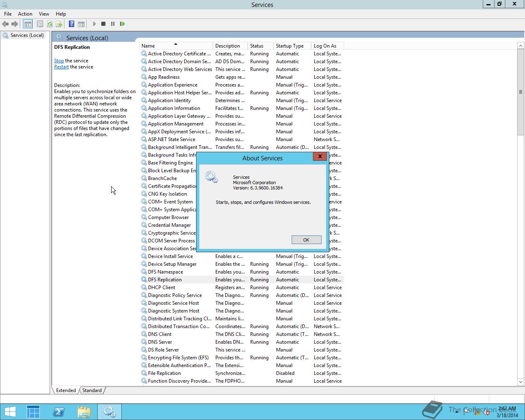Open Server Manager from the taskbar
Screen dimensions: 525x420
33,412
